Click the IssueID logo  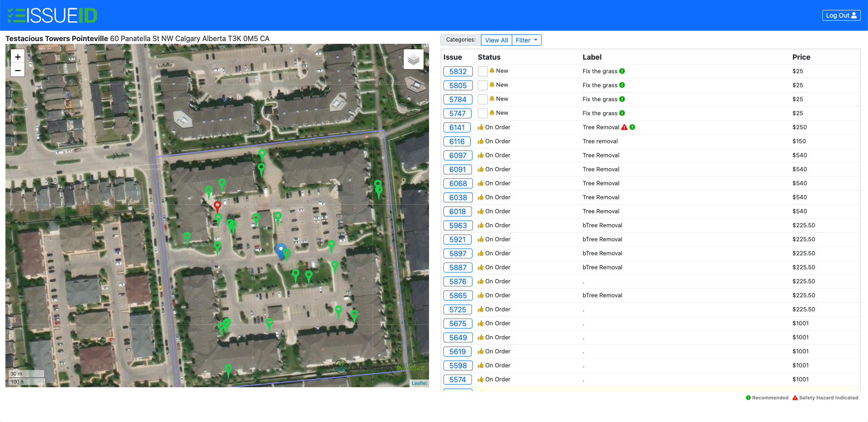click(52, 15)
